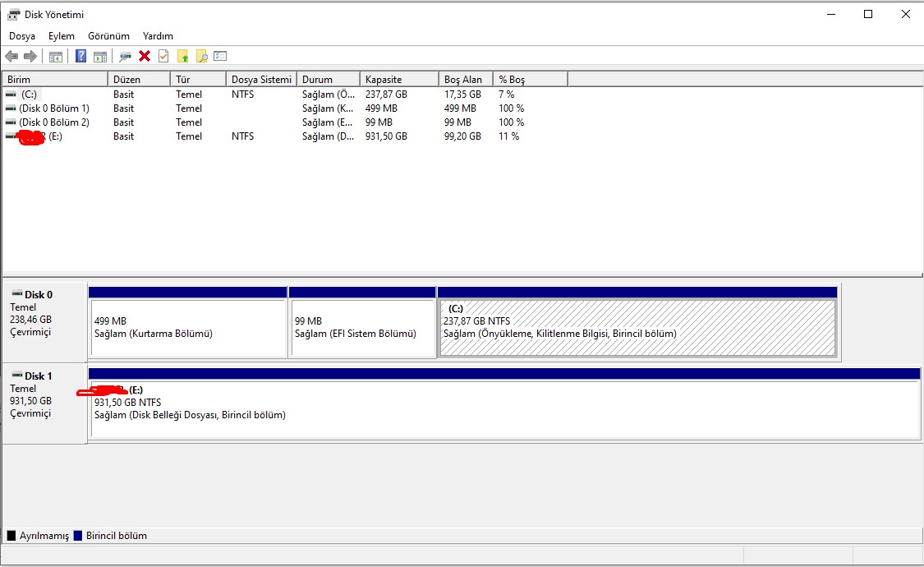This screenshot has width=924, height=567.
Task: Toggle the console tree pane icon
Action: click(56, 56)
